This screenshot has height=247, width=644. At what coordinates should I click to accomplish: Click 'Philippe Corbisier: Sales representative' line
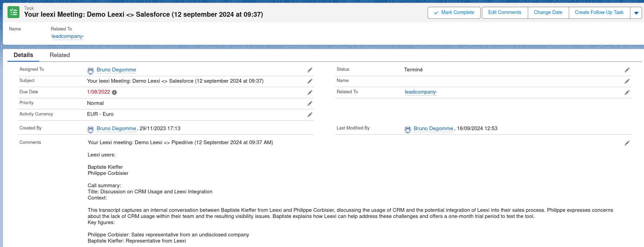pyautogui.click(x=169, y=235)
